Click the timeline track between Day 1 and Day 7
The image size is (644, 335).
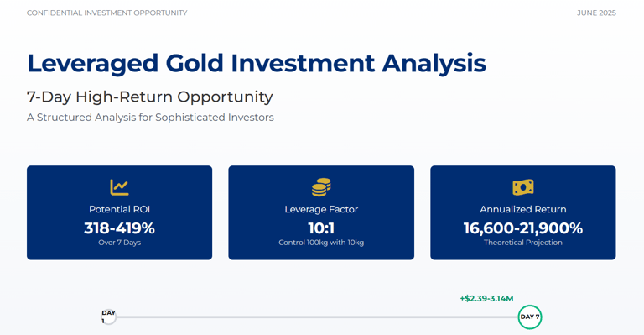pos(317,317)
